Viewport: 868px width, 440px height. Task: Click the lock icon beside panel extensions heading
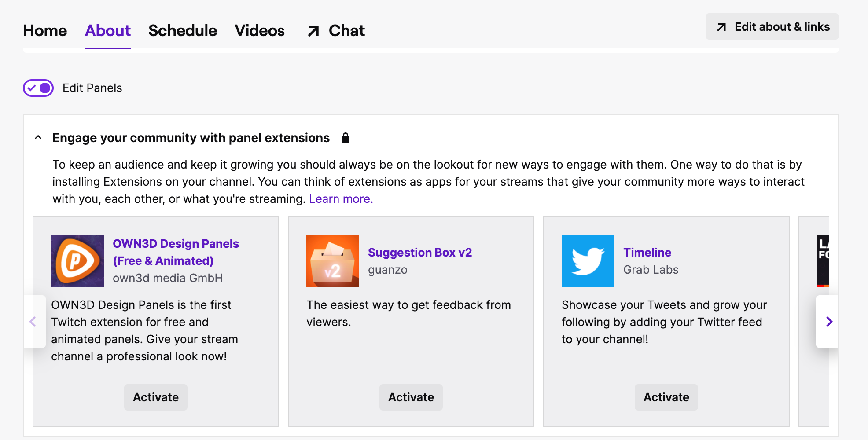346,138
